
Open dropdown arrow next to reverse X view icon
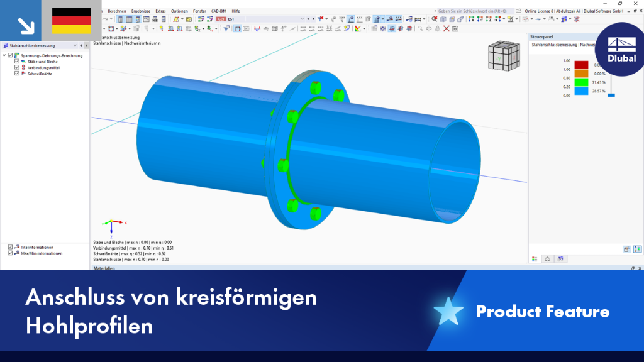[504, 19]
